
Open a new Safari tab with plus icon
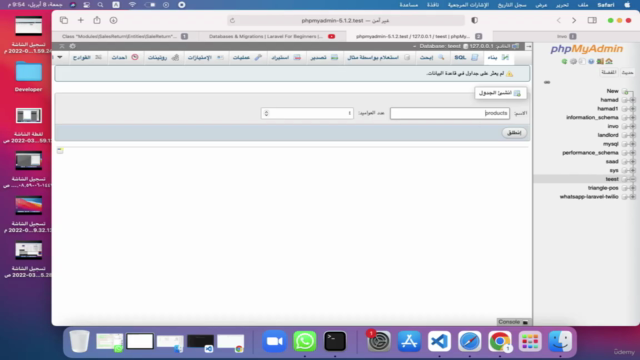point(80,20)
